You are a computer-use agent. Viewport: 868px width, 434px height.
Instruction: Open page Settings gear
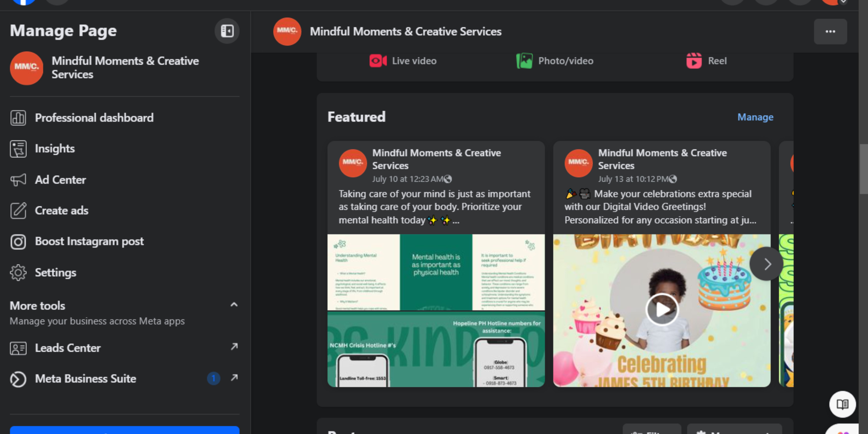point(55,272)
